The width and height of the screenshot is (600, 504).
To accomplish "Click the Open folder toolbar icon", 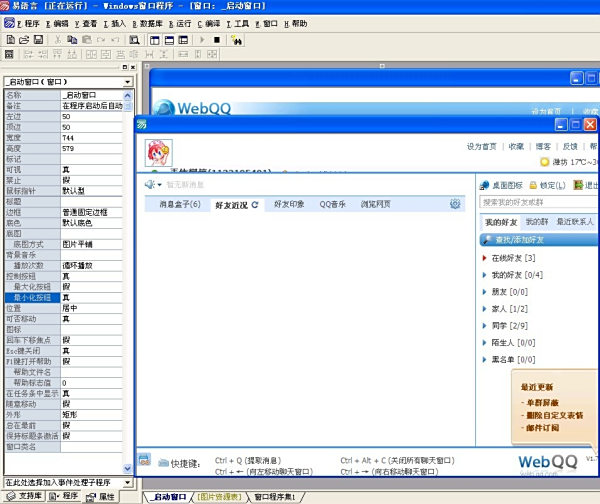I will tap(24, 39).
